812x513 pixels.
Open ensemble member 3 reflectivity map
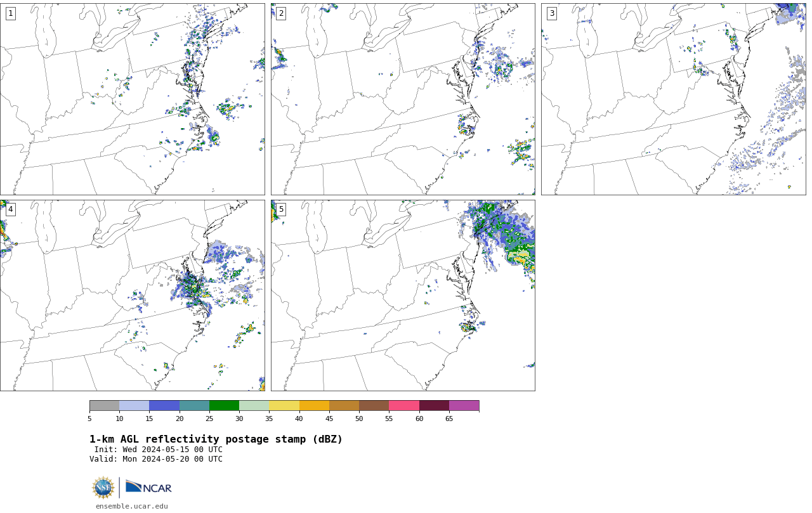[x=673, y=99]
